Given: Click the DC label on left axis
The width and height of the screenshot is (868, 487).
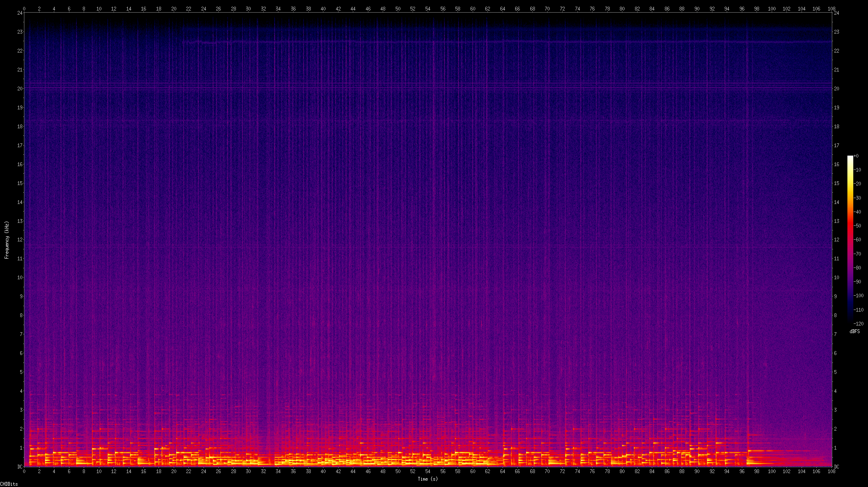Looking at the screenshot, I should (19, 467).
